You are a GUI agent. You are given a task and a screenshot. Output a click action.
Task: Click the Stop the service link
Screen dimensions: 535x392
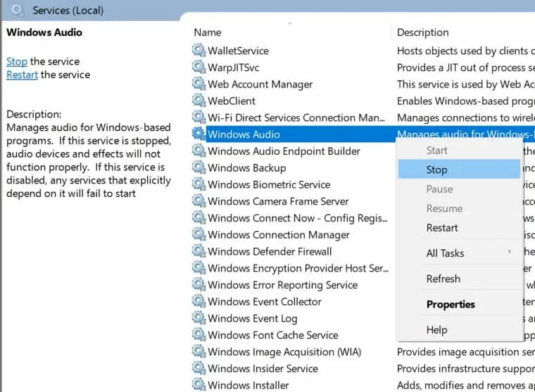17,61
